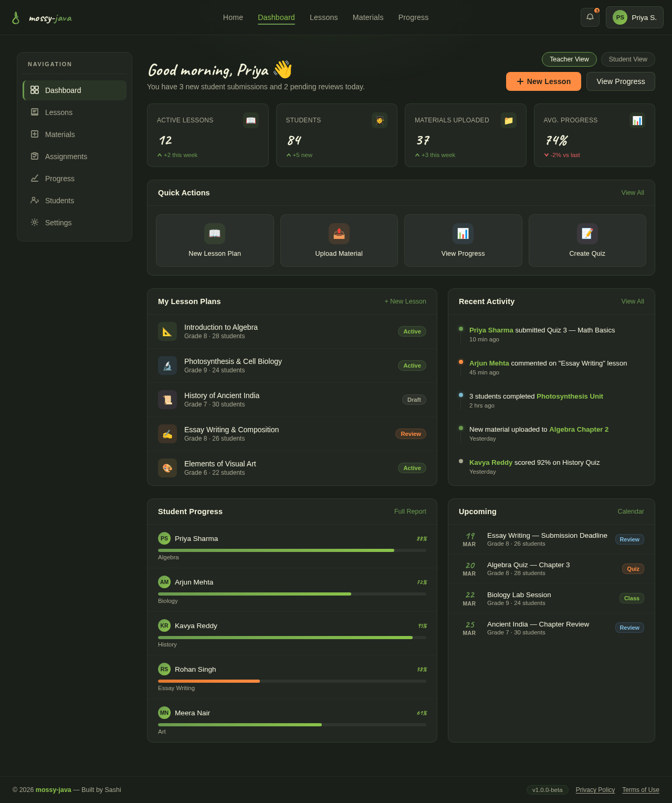
Task: Select the Dashboard icon in the navigation sidebar
Action: coord(35,90)
